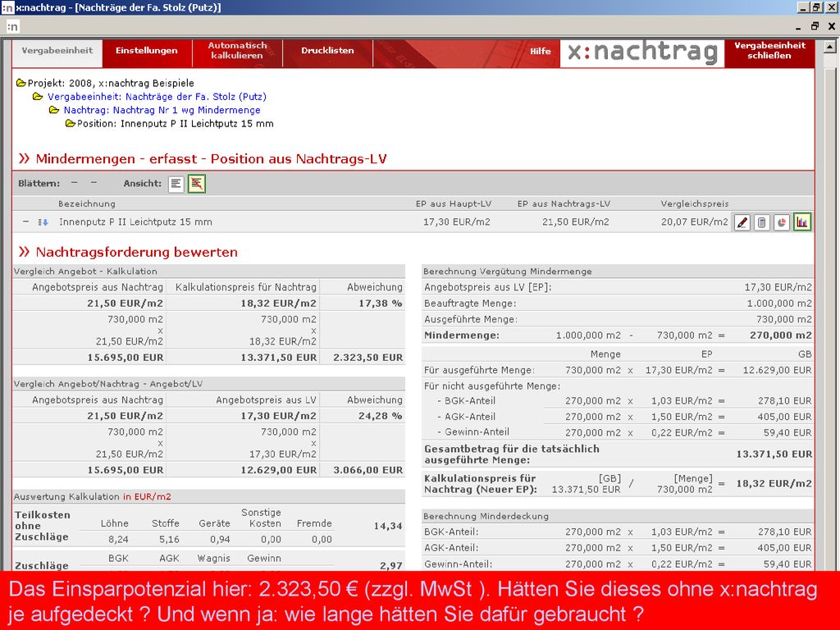The width and height of the screenshot is (840, 630).
Task: Open the pie chart icon in the Innenputz row
Action: click(x=782, y=222)
